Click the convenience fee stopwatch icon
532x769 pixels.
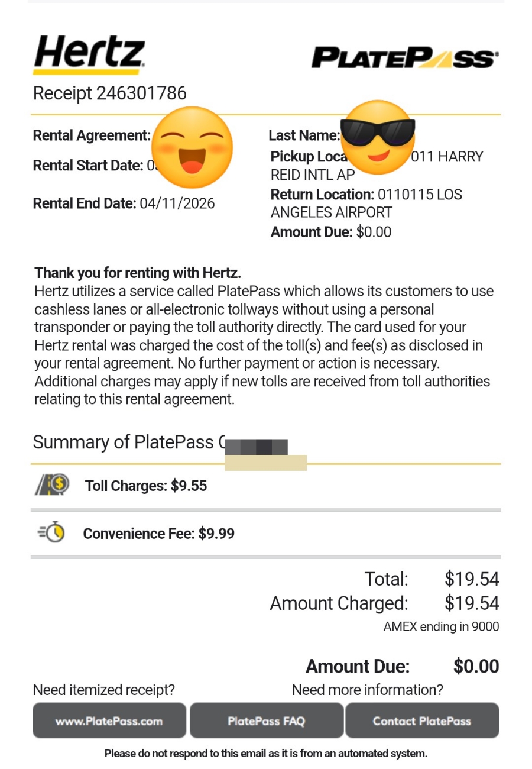(51, 533)
